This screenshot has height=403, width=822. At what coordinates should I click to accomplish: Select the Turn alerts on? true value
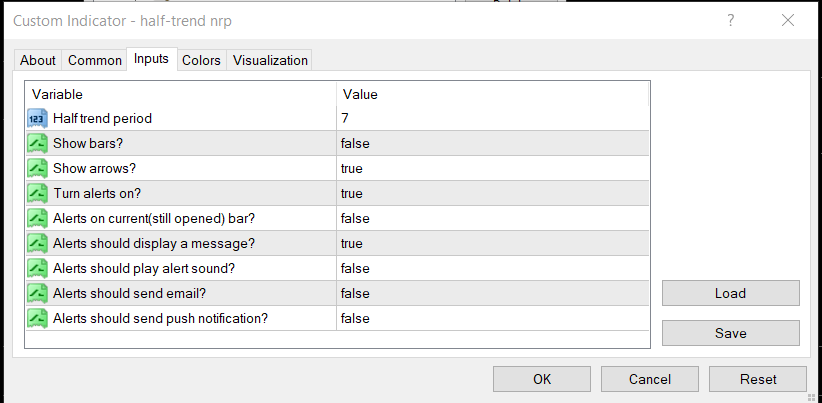tap(352, 194)
